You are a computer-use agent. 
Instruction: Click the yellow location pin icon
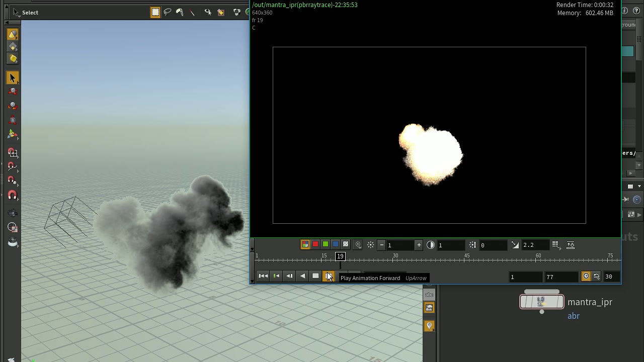pos(429,326)
